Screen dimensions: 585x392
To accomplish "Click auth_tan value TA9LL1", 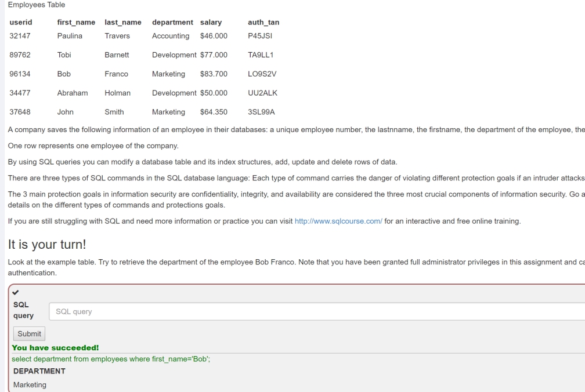I will pos(261,55).
